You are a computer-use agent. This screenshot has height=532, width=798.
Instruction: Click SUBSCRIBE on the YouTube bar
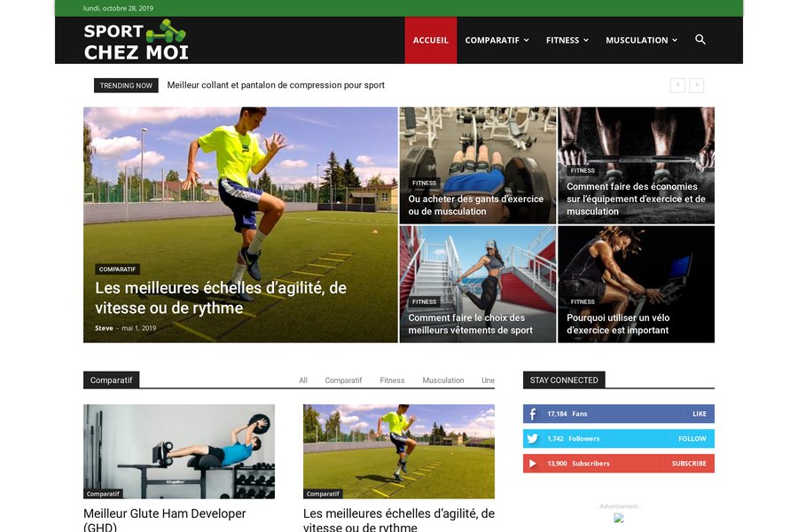click(689, 463)
